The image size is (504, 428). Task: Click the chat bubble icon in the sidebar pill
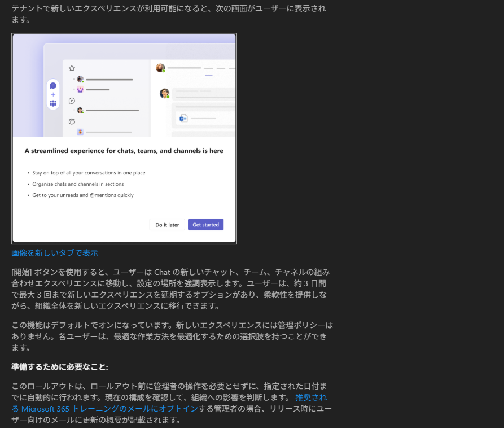click(53, 85)
